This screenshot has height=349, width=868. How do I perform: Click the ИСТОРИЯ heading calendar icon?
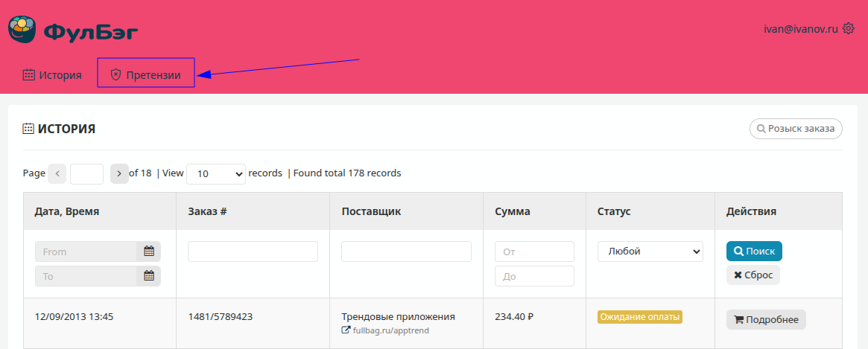(x=28, y=129)
